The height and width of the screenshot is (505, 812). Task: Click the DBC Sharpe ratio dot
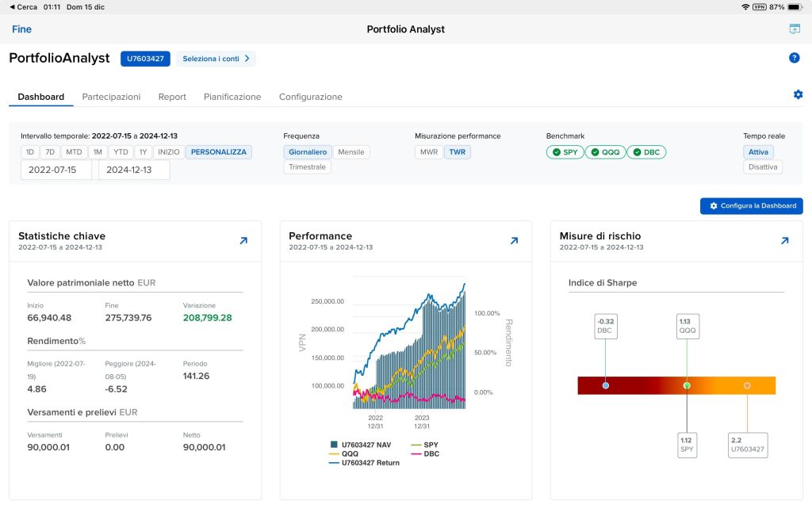point(606,385)
